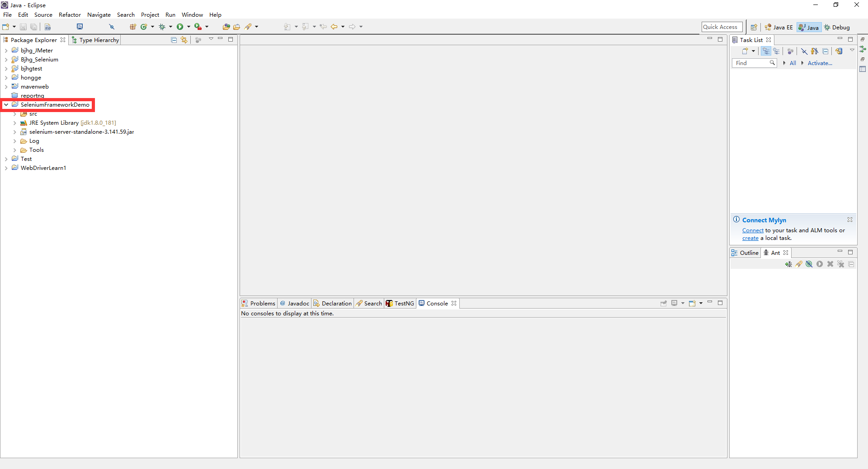Switch to the Debug perspective
868x469 pixels.
[837, 27]
